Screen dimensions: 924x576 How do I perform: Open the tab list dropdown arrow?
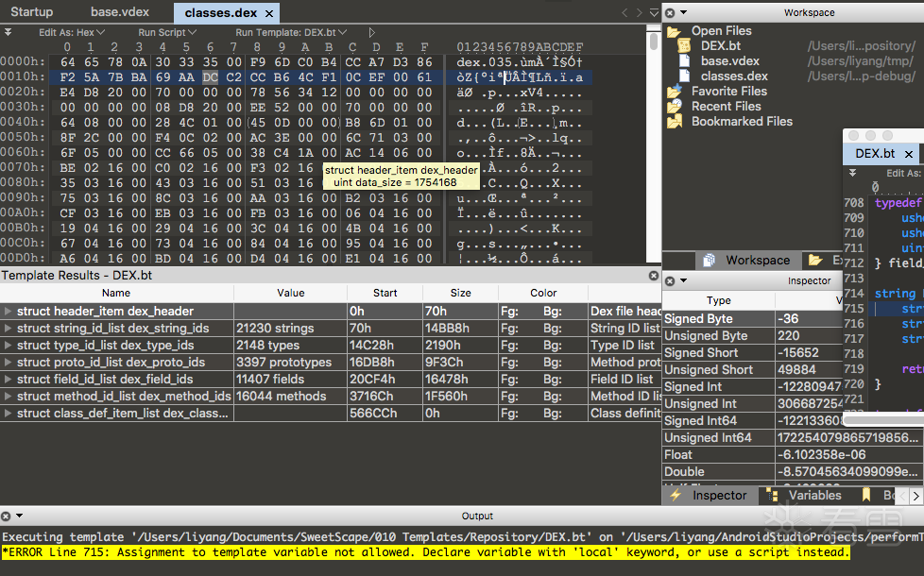[654, 12]
